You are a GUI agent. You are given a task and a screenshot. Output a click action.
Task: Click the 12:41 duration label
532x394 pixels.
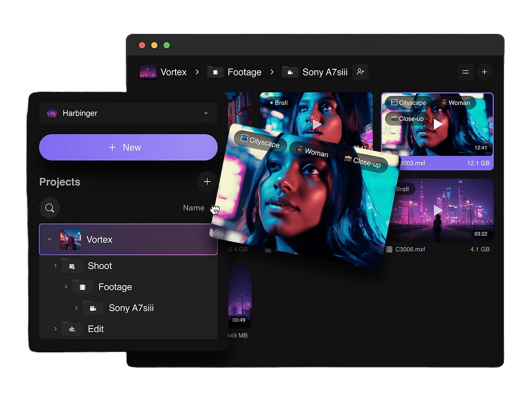pyautogui.click(x=481, y=148)
